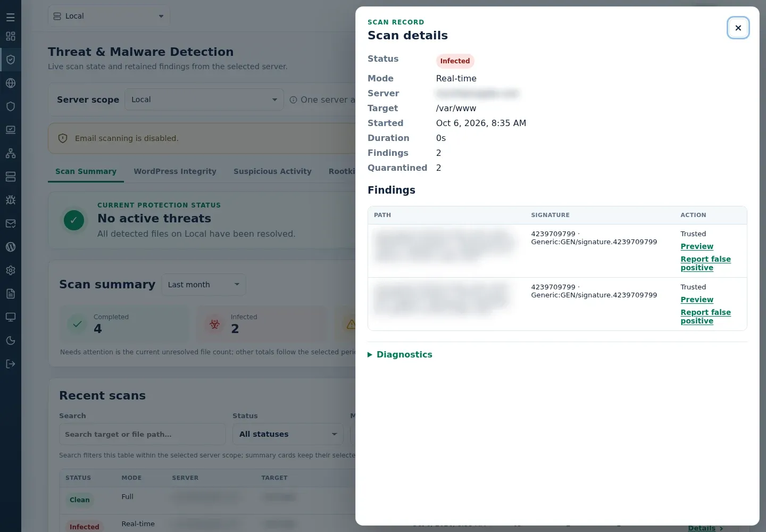The image size is (766, 532).
Task: Click the STATUS column header in Recent scans
Action: coord(78,478)
